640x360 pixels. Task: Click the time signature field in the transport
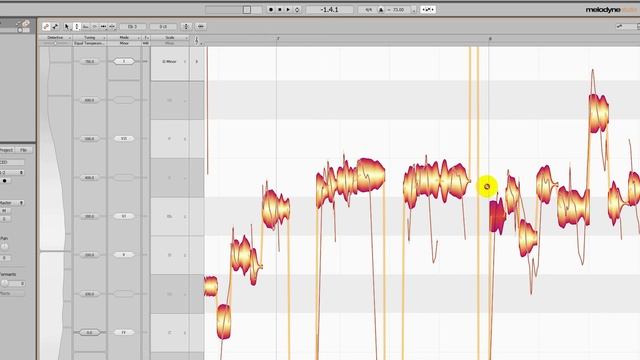coord(369,9)
